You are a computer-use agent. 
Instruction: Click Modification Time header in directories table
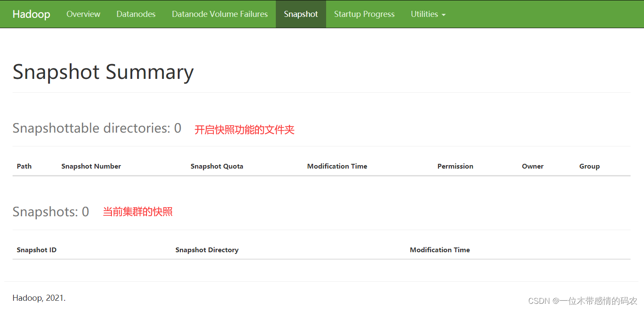tap(337, 166)
